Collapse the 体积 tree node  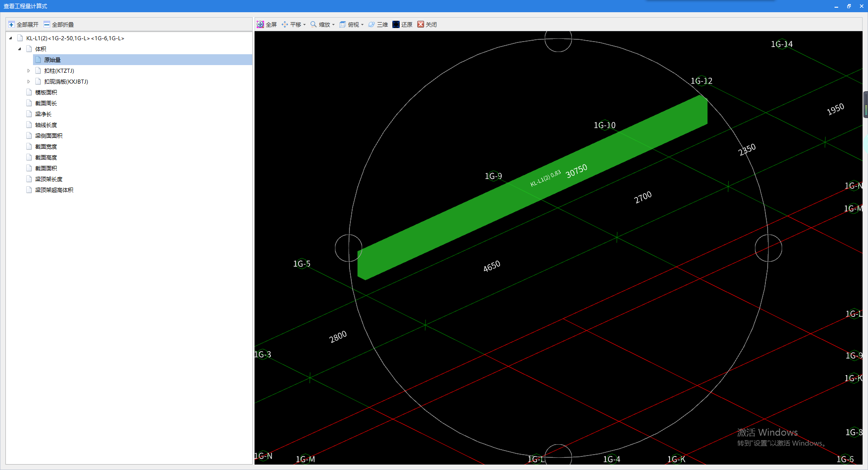[x=19, y=49]
